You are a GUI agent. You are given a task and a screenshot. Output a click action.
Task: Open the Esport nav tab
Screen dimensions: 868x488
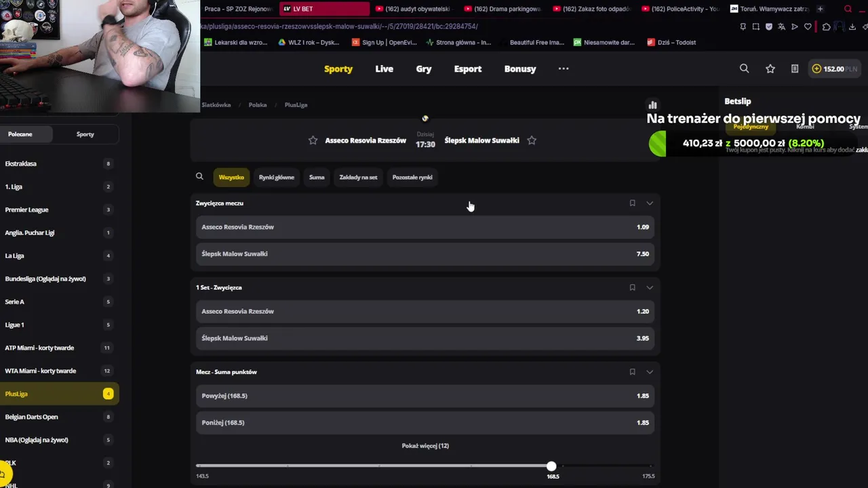click(x=468, y=68)
